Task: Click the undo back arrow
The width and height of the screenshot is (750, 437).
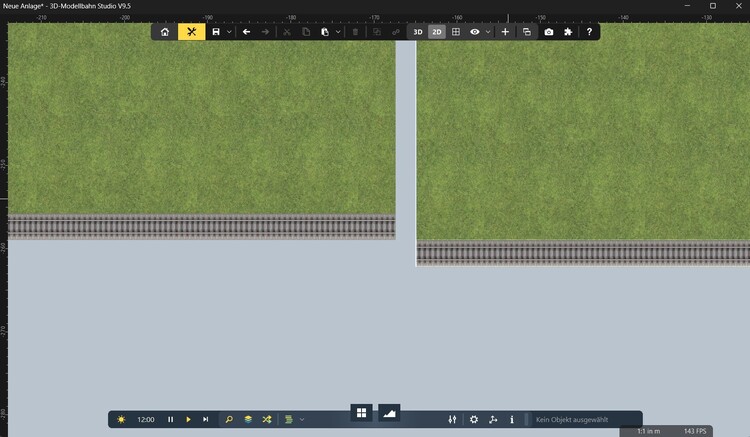Action: coord(247,32)
